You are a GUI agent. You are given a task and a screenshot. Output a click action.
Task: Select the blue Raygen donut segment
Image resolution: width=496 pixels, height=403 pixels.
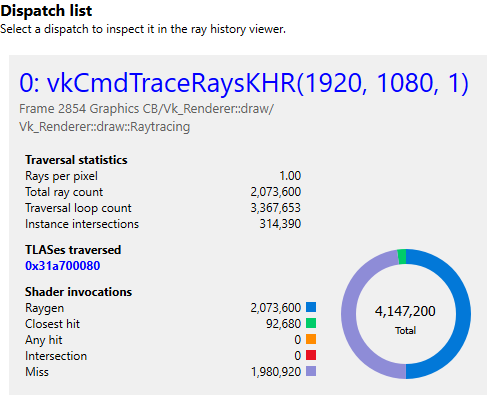point(463,314)
